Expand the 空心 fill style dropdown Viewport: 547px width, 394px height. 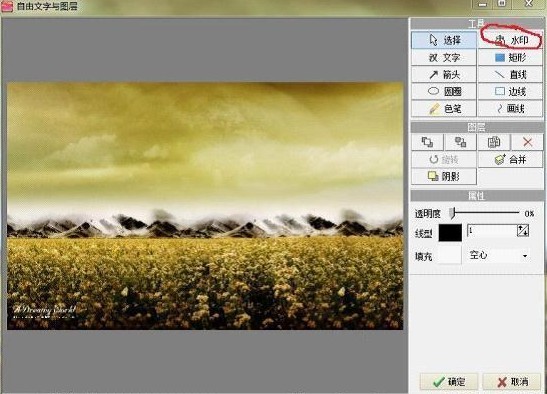[x=498, y=255]
